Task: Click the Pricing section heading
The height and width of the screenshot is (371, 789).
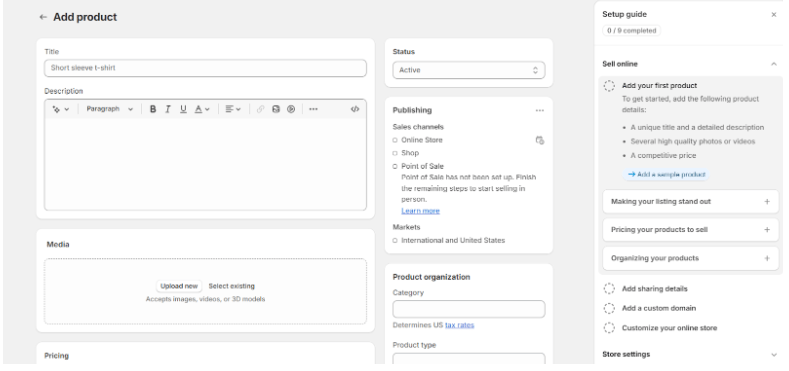Action: (x=56, y=355)
